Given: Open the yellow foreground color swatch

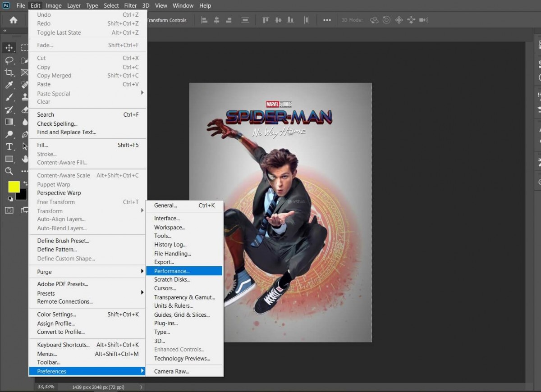Looking at the screenshot, I should [14, 187].
